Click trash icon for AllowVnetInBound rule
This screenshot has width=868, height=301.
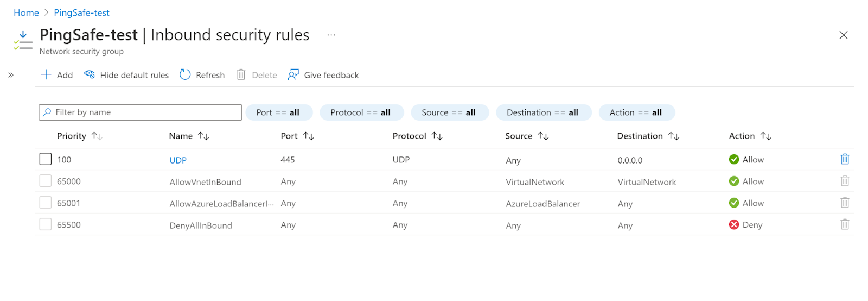point(845,181)
